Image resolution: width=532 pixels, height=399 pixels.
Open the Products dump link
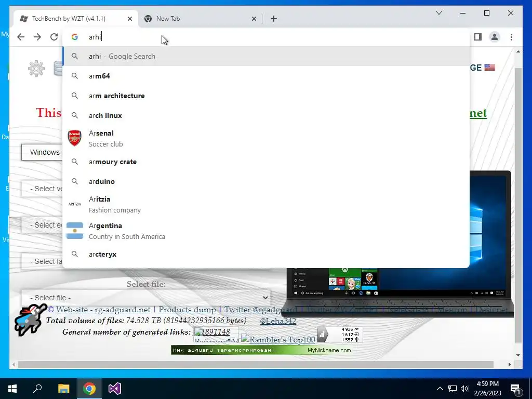(x=187, y=310)
